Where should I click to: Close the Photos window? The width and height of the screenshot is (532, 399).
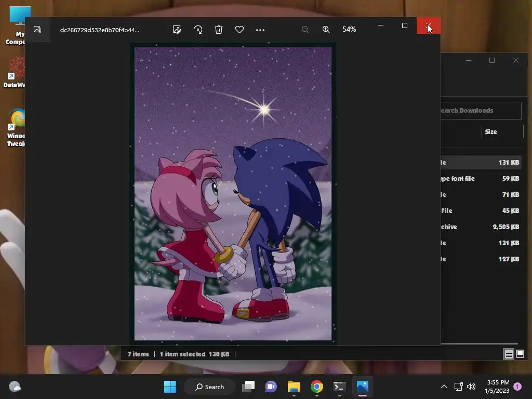click(x=429, y=25)
